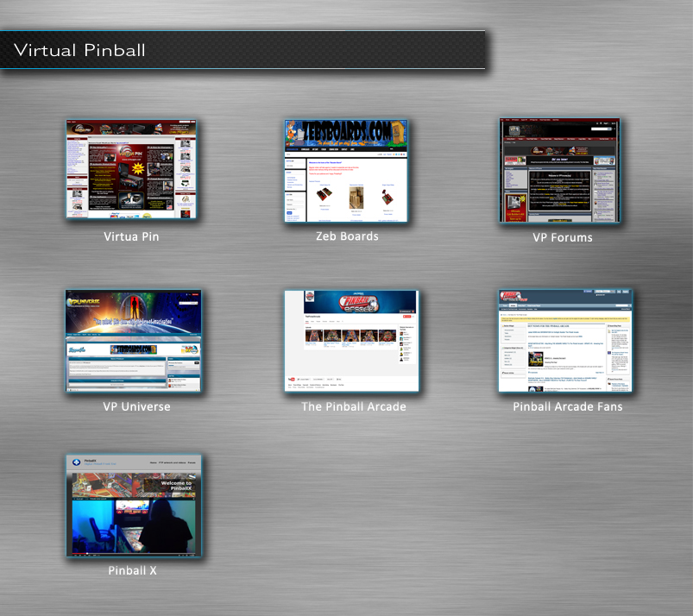Screen dimensions: 693x616
Task: Click the "Zeb Boards" caption
Action: pos(347,236)
